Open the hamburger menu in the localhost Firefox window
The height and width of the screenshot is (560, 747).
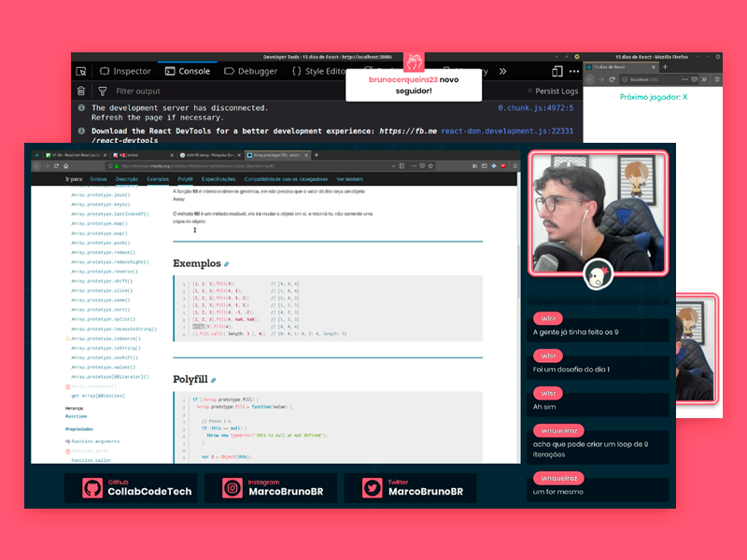click(717, 79)
